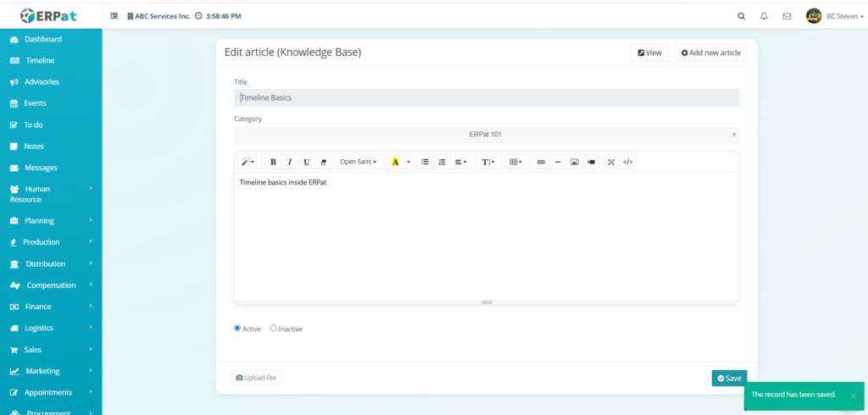Select the Active radio button
868x415 pixels.
click(x=237, y=328)
